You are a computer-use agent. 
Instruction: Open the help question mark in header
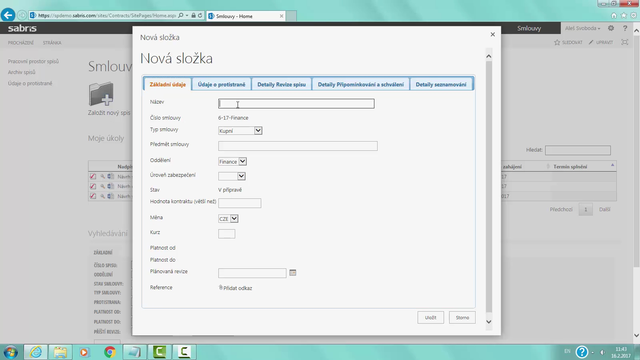(625, 28)
